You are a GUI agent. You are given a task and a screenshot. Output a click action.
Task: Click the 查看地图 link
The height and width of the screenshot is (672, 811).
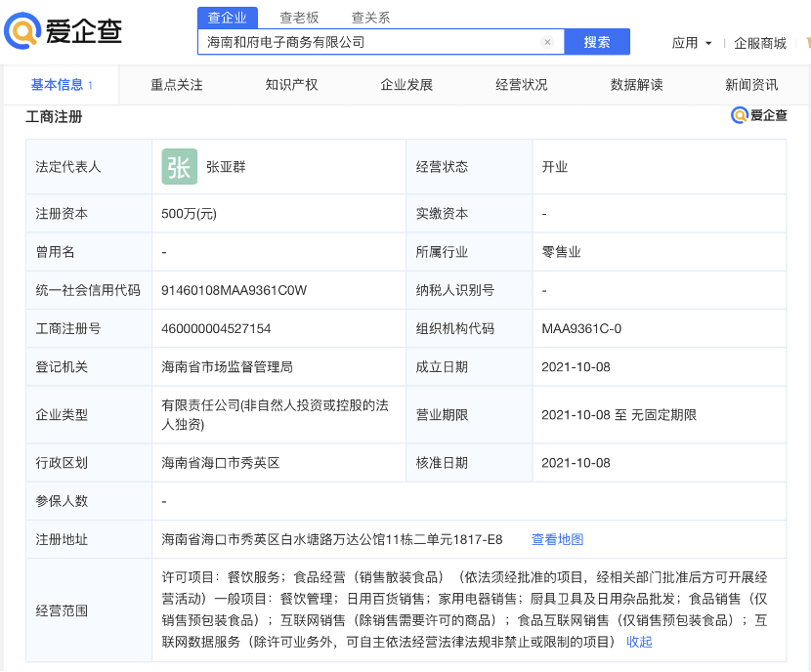click(x=557, y=539)
